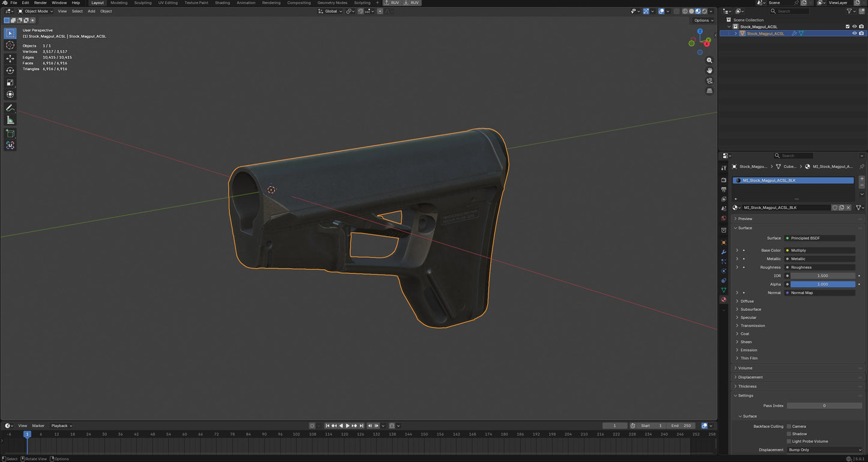
Task: Enable Backface Culling Camera checkbox
Action: tap(789, 427)
